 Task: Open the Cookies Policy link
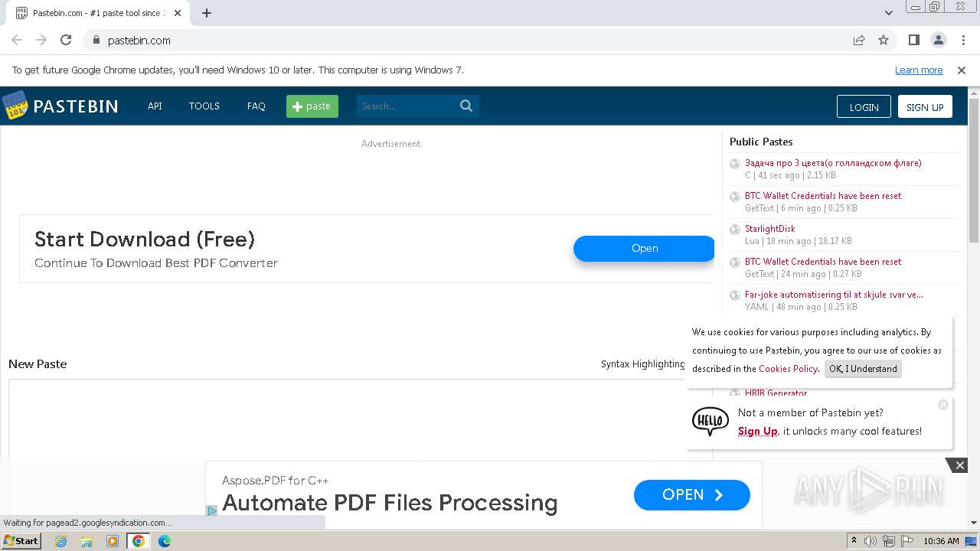(x=788, y=369)
